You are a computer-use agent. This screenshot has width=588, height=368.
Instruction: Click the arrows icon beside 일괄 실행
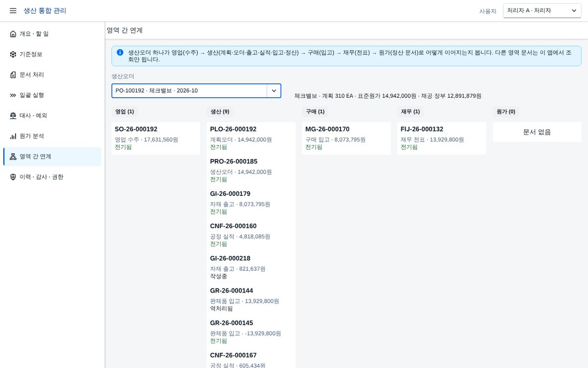[13, 95]
